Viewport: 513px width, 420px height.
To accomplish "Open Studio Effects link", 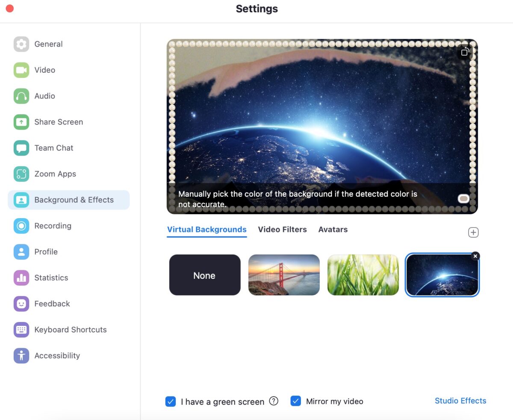I will pyautogui.click(x=460, y=401).
